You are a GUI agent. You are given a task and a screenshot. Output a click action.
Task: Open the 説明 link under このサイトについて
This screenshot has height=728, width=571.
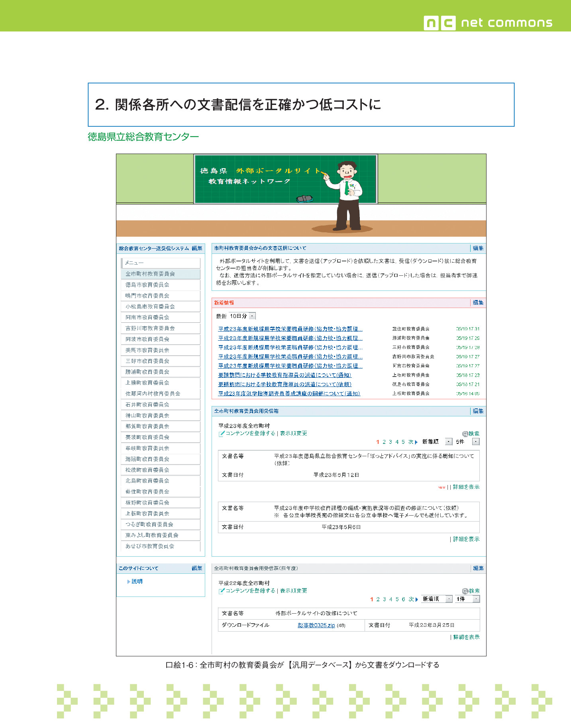coord(137,582)
